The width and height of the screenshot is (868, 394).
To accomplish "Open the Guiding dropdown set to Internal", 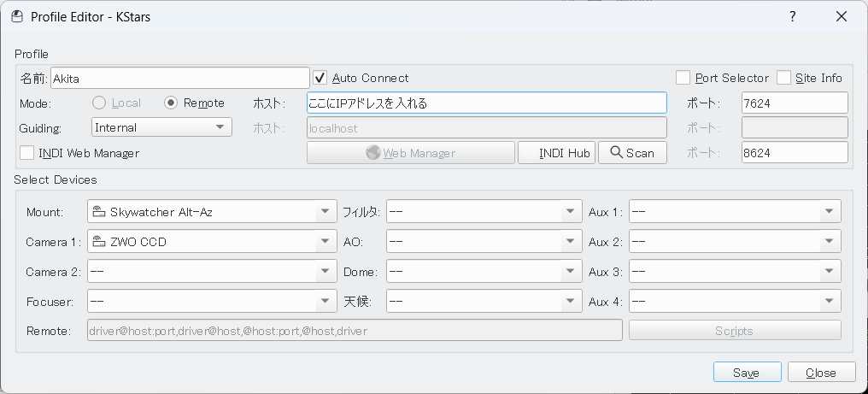I will click(x=161, y=127).
